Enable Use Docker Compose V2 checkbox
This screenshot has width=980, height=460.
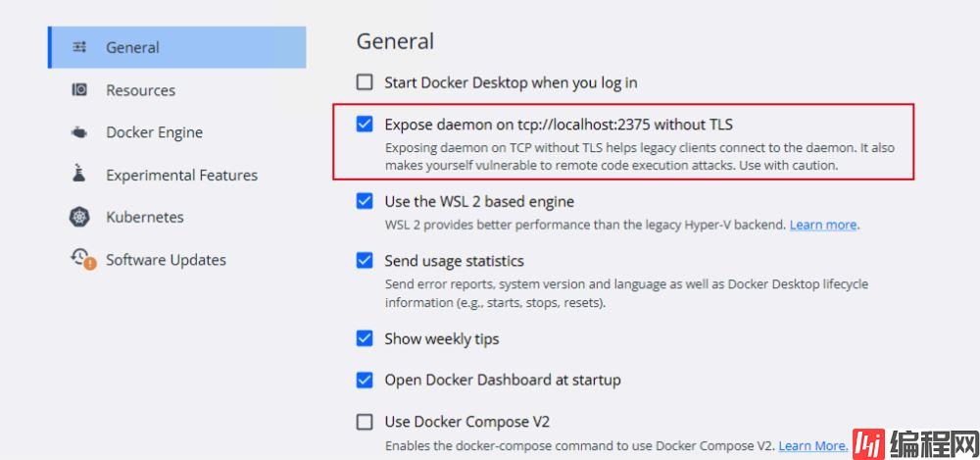point(365,422)
